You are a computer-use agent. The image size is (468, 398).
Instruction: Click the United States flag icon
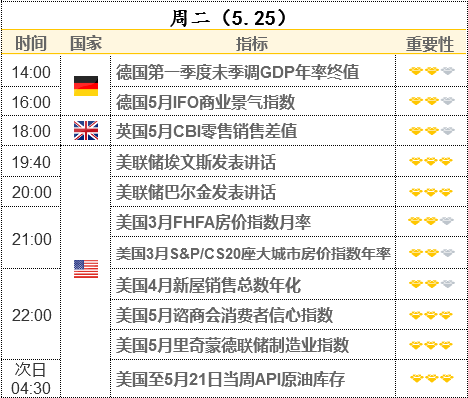tap(86, 269)
